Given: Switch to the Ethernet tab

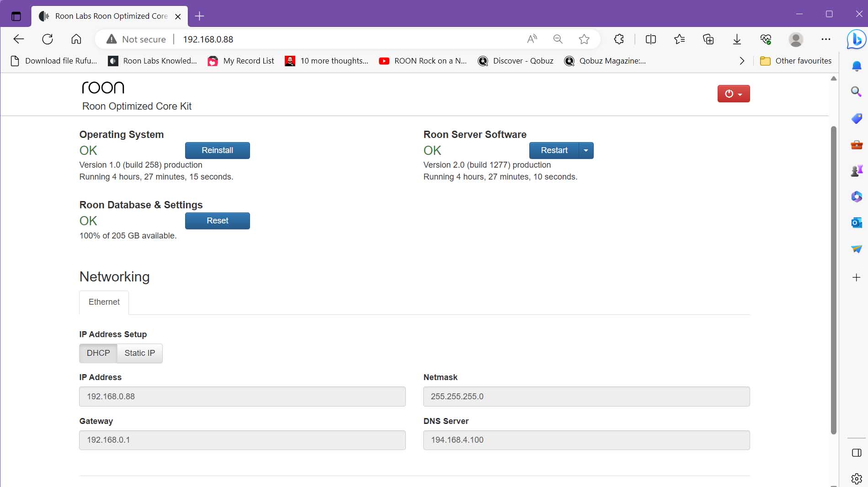Looking at the screenshot, I should pos(104,302).
